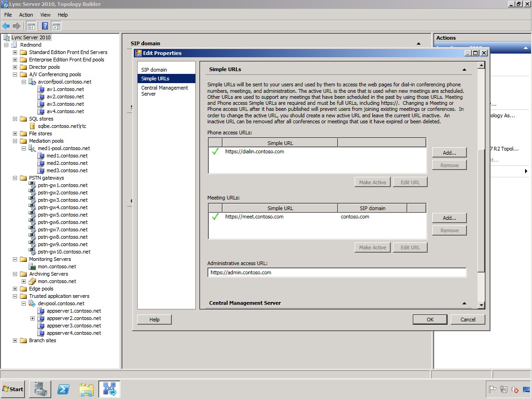
Task: Expand Standard Edition Front End Servers
Action: pyautogui.click(x=15, y=52)
